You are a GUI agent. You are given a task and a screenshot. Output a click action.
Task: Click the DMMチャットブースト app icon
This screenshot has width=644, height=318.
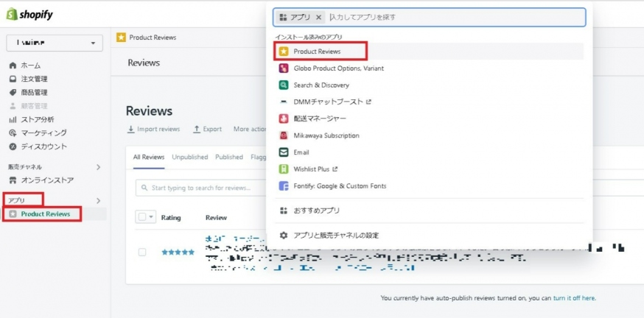284,102
